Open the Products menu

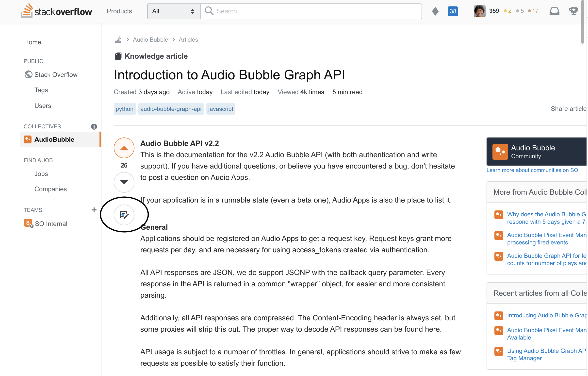(119, 11)
